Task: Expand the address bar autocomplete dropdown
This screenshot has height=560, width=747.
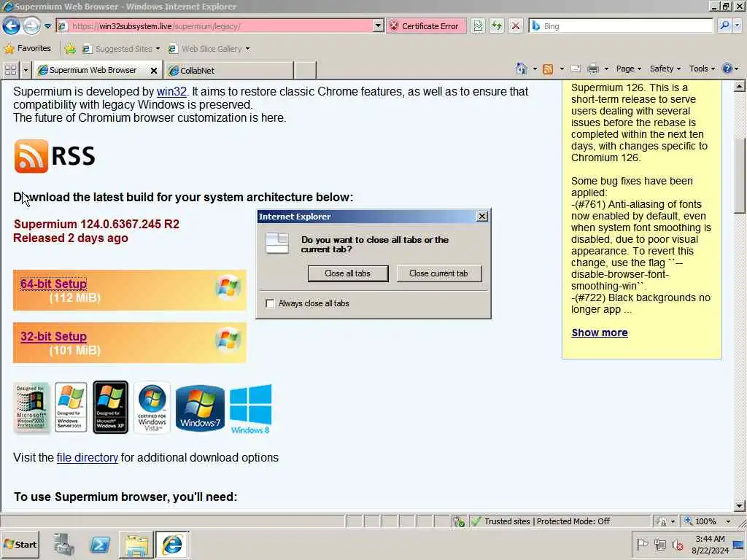Action: coord(379,26)
